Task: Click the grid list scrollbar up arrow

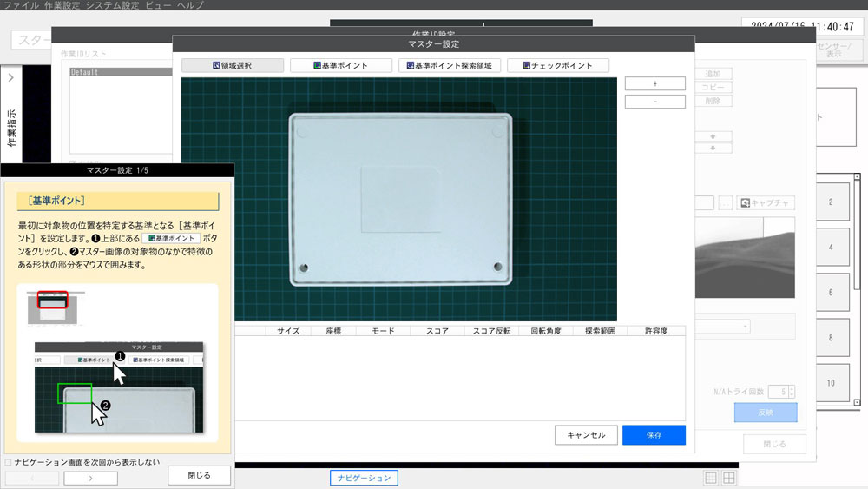Action: 857,176
